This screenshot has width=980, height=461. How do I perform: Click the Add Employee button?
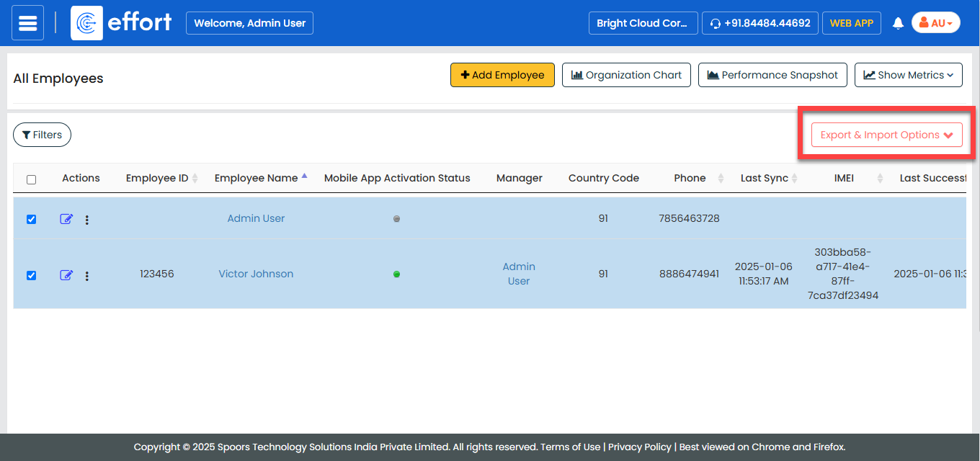pyautogui.click(x=502, y=75)
